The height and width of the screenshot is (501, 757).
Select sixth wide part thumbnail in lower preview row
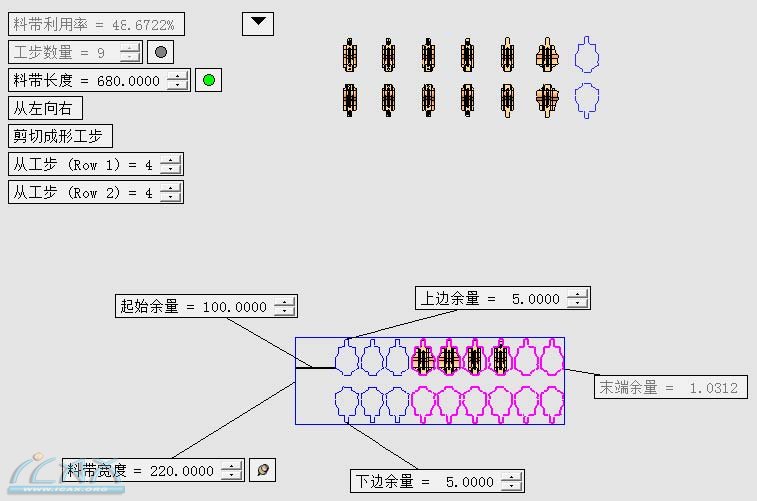click(547, 100)
